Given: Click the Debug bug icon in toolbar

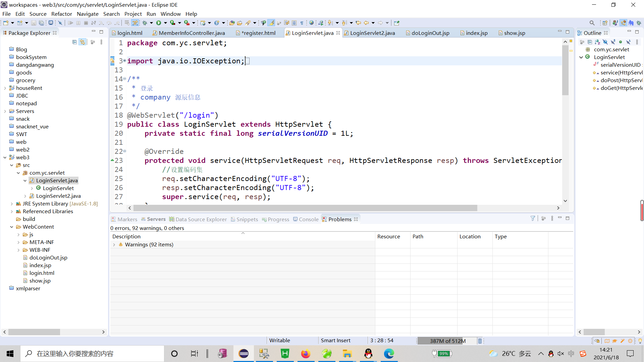Looking at the screenshot, I should [145, 23].
